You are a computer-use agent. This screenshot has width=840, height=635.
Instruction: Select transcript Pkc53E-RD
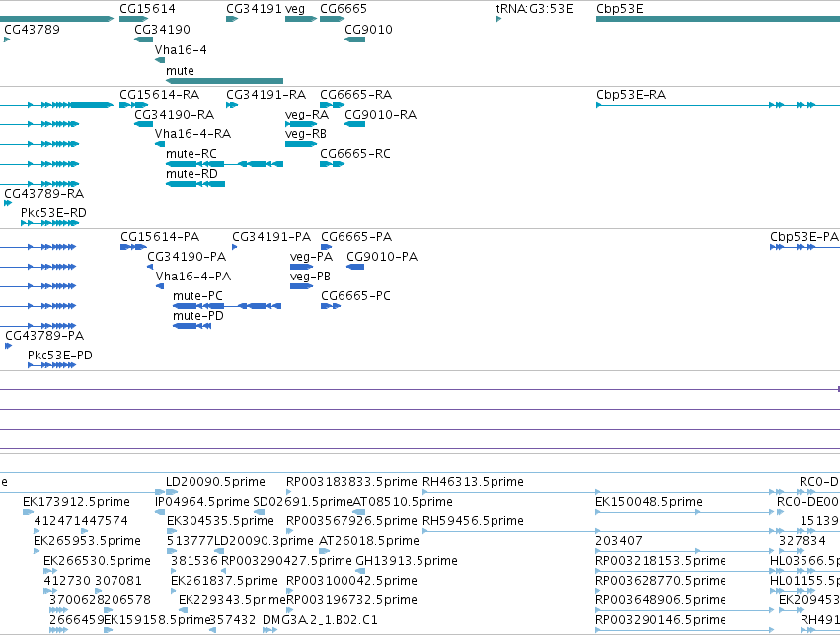[x=53, y=212]
